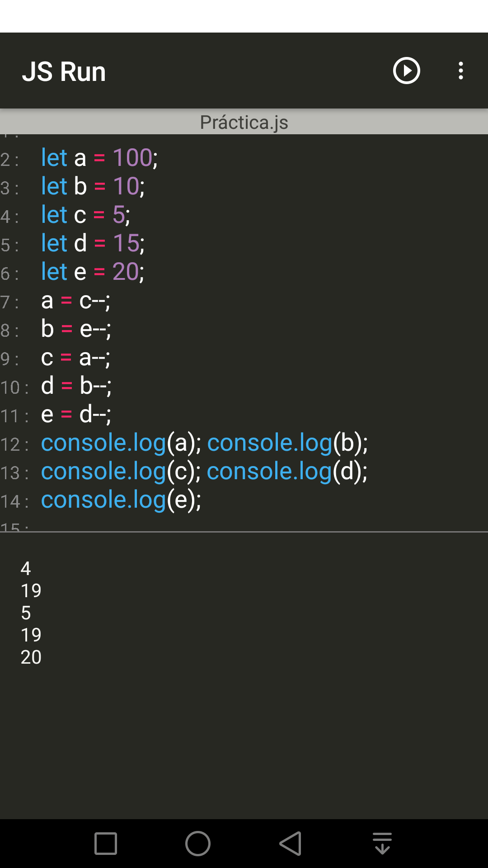Tap the home circle button in navigation bar

[x=198, y=842]
